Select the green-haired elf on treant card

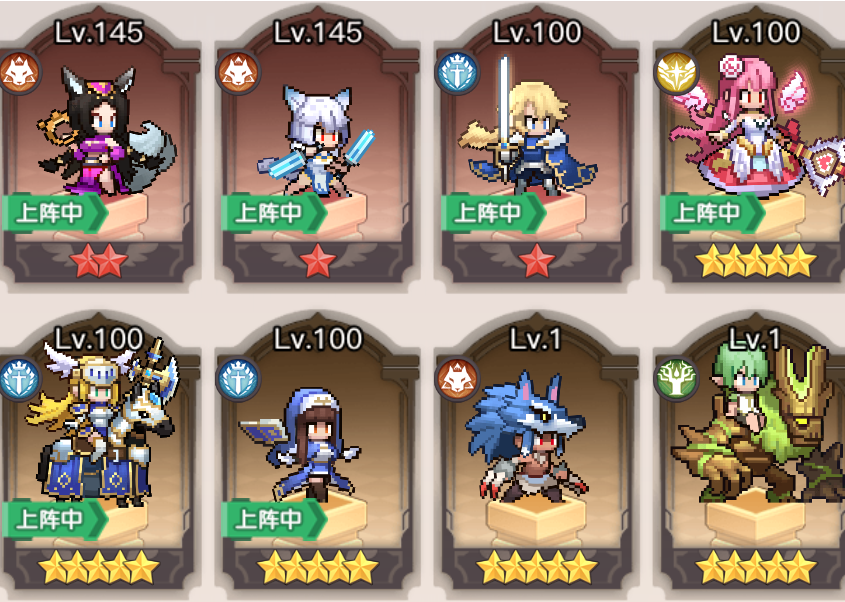click(x=754, y=453)
